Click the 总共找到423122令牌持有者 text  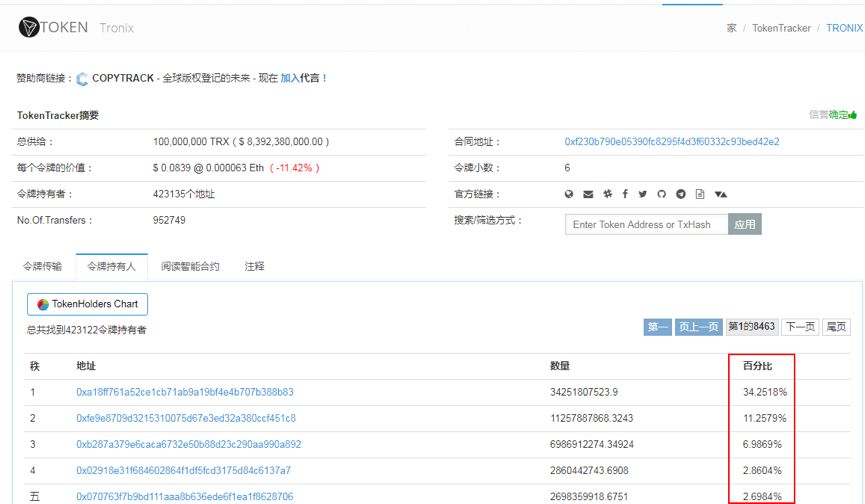coord(87,330)
